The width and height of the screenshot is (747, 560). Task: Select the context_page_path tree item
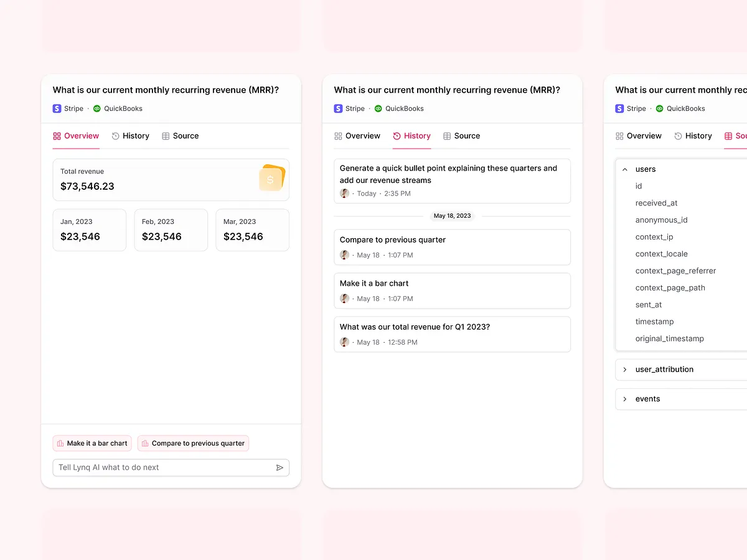pos(670,287)
